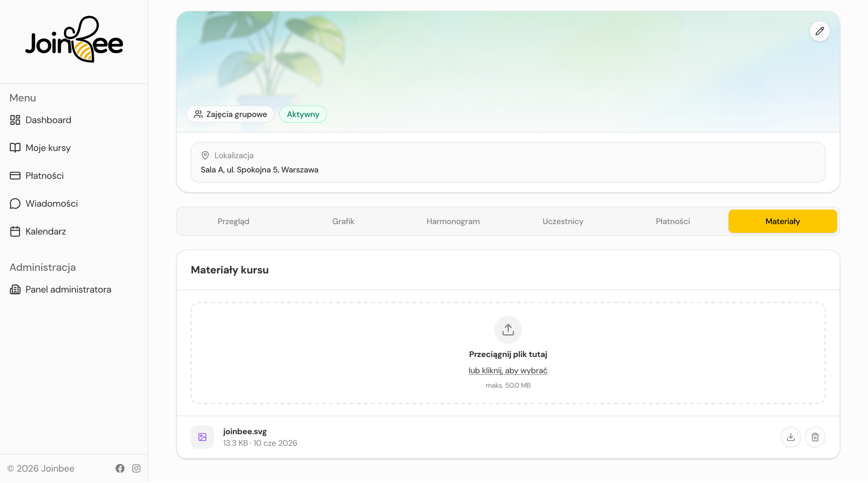Viewport: 868px width, 483px height.
Task: Open the Instagram icon in footer
Action: tap(136, 468)
